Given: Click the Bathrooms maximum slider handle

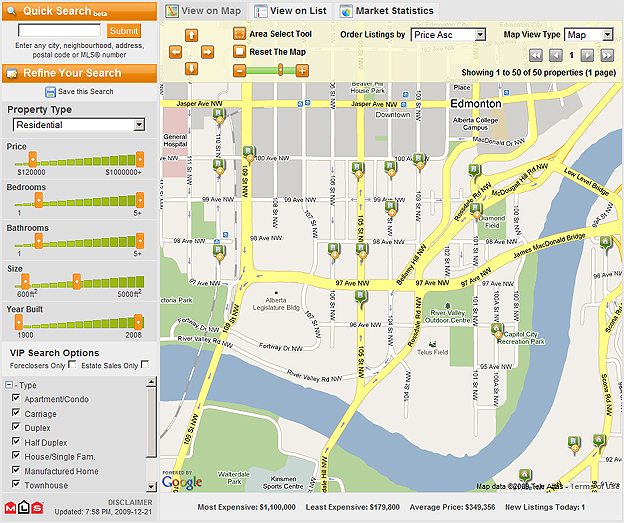Looking at the screenshot, I should (x=140, y=240).
